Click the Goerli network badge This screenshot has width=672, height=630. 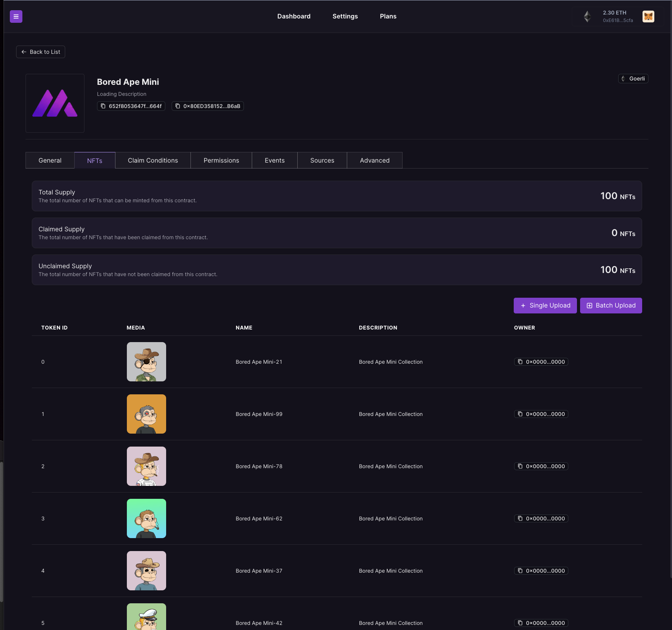633,79
